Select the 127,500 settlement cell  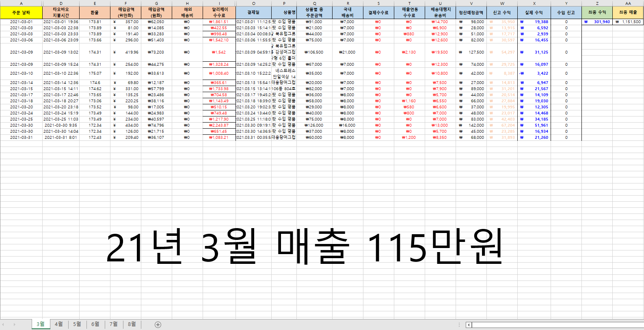[471, 52]
